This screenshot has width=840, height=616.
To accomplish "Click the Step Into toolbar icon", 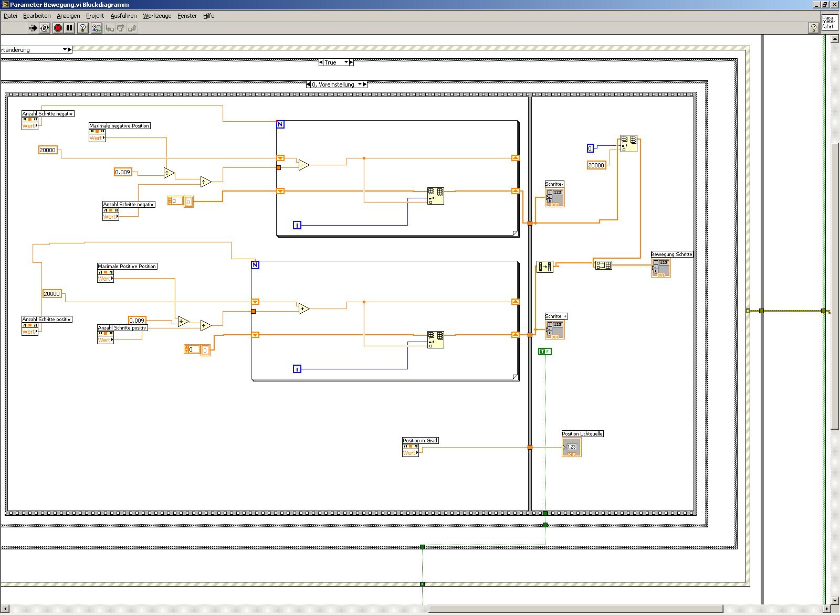I will tap(110, 28).
